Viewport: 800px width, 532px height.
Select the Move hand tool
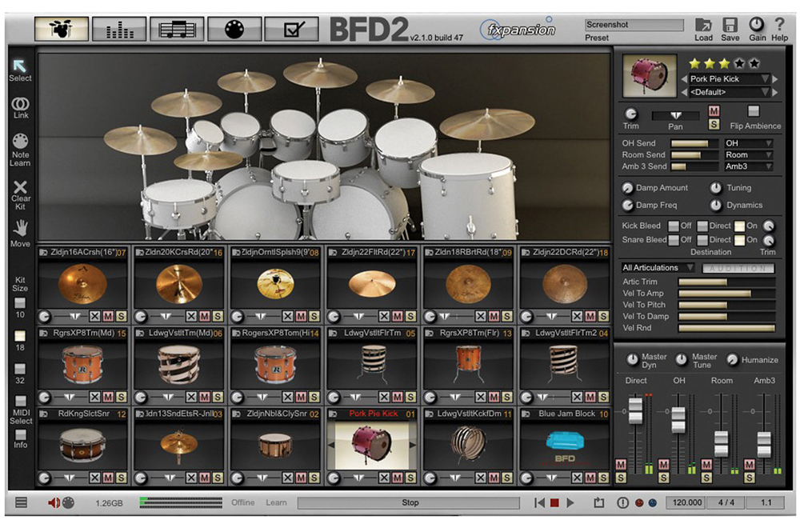[x=21, y=229]
